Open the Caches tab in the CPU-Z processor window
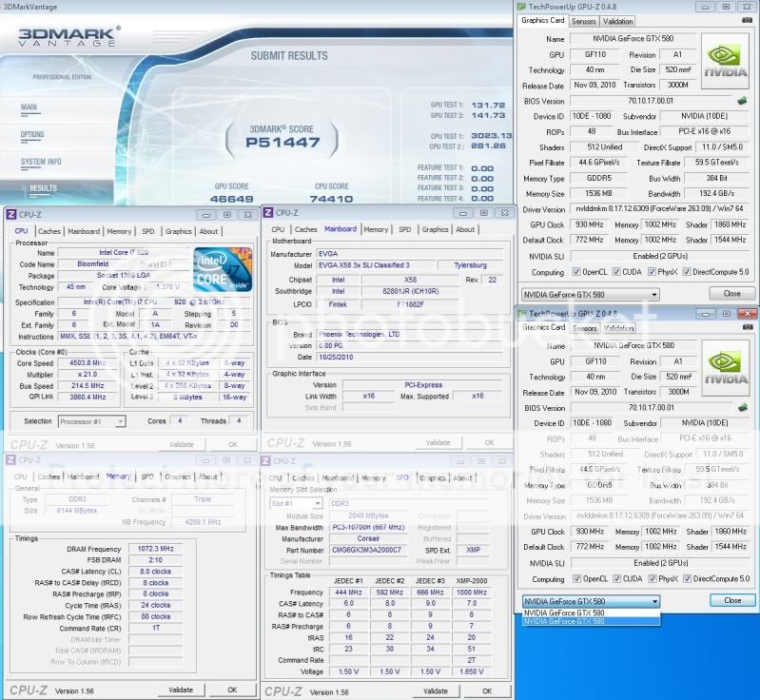This screenshot has width=760, height=700. (x=49, y=231)
